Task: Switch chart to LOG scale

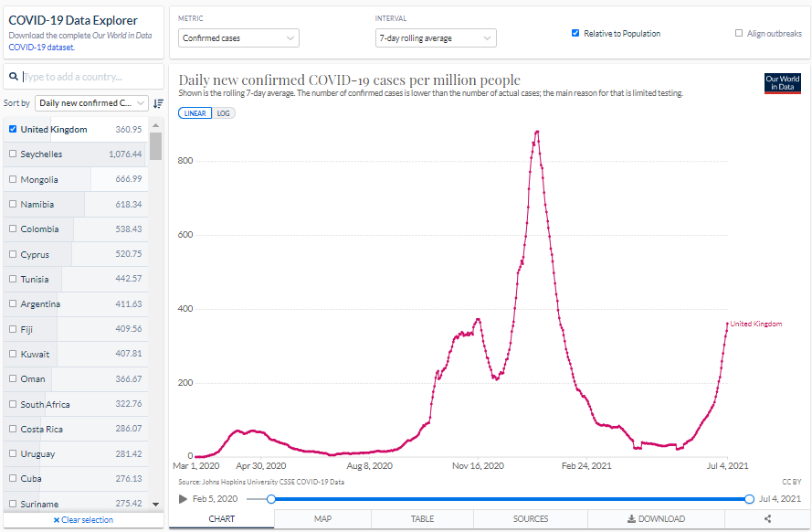Action: pos(223,113)
